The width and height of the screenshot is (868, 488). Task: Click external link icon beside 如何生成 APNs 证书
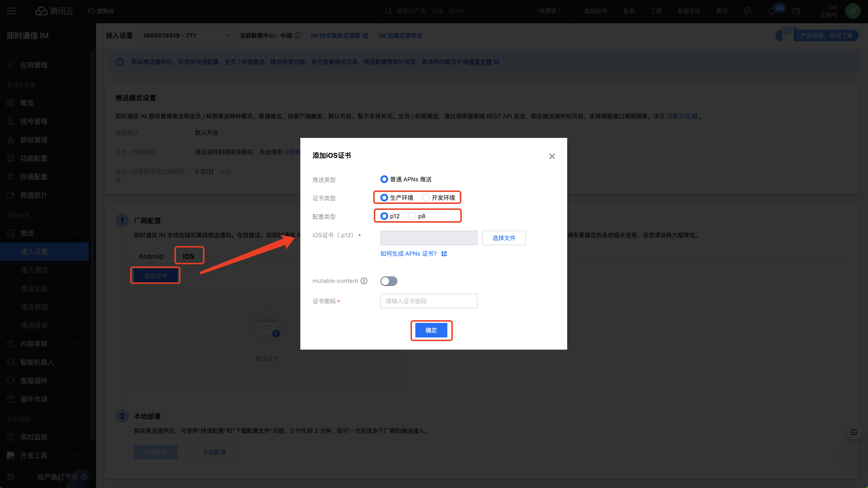(444, 254)
